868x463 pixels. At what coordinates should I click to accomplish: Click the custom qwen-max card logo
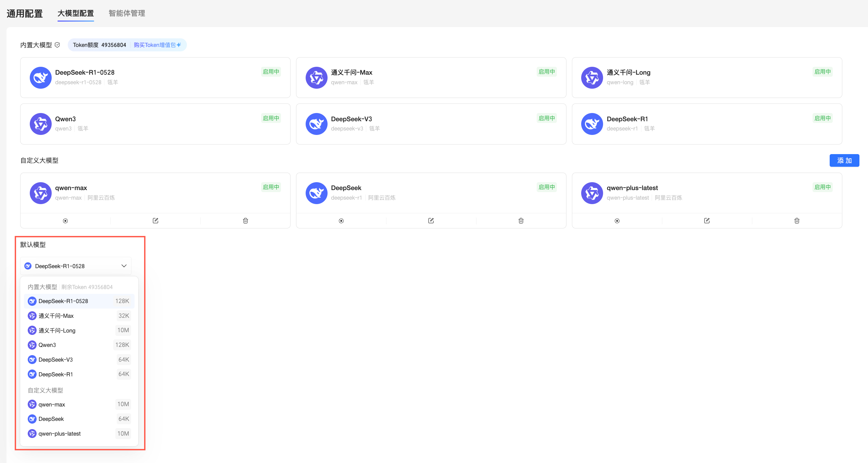41,193
